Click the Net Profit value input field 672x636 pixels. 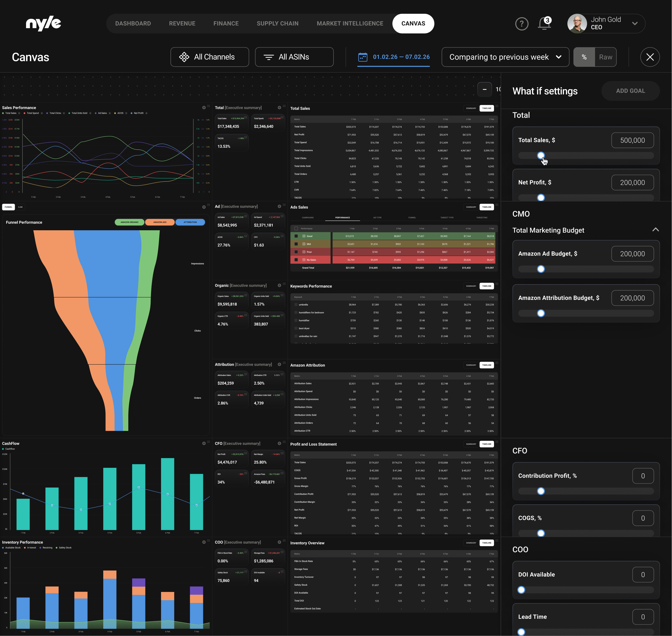[x=632, y=182]
